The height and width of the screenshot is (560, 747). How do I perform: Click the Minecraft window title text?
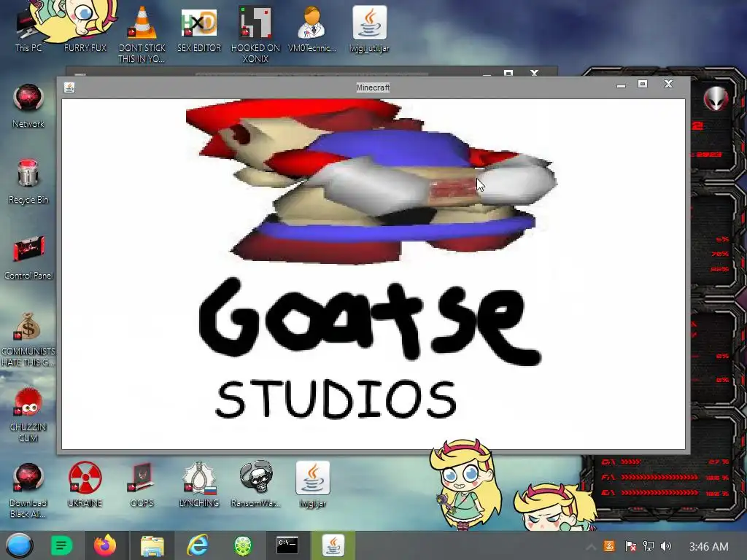[x=373, y=87]
